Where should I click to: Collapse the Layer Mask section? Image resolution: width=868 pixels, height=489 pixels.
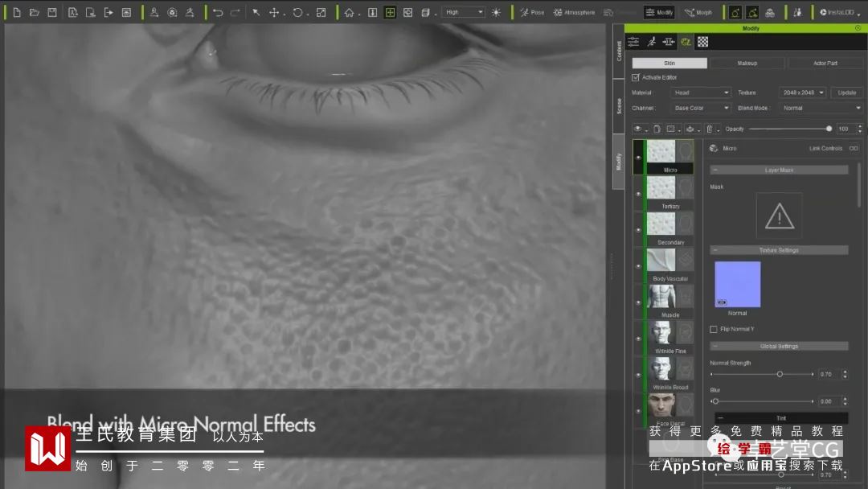[715, 170]
